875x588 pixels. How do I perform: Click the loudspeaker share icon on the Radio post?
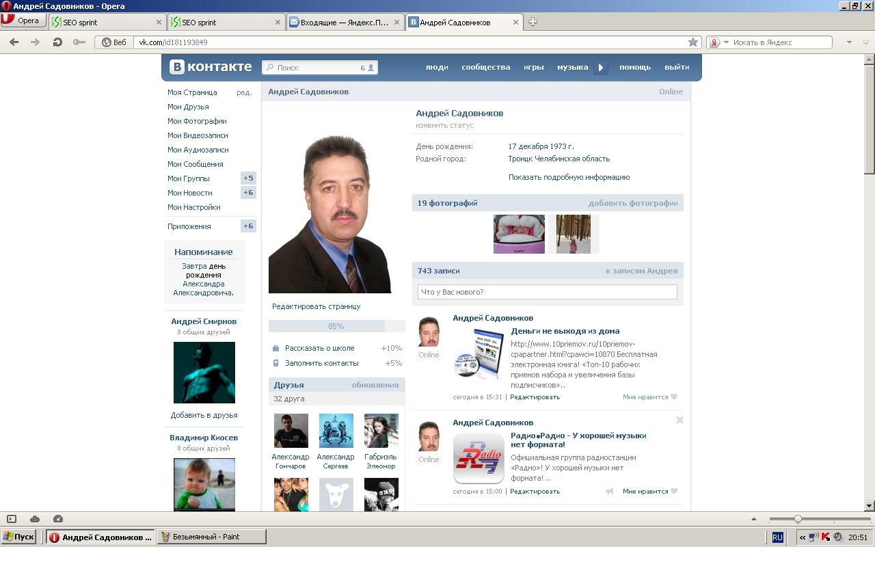point(610,491)
